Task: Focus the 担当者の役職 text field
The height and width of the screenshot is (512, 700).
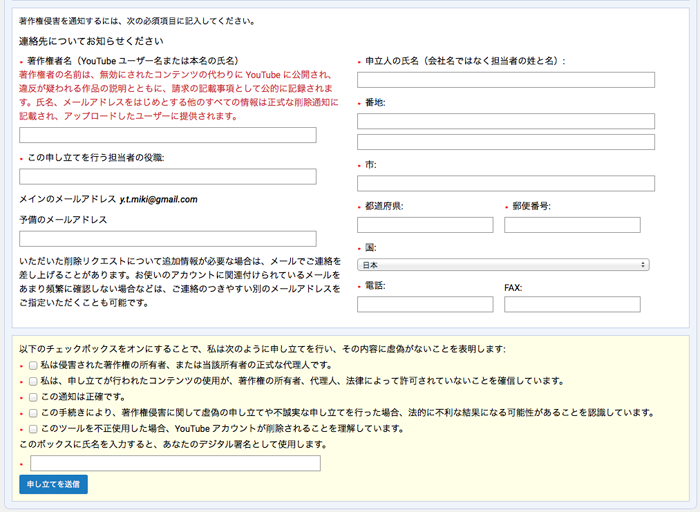Action: 168,176
